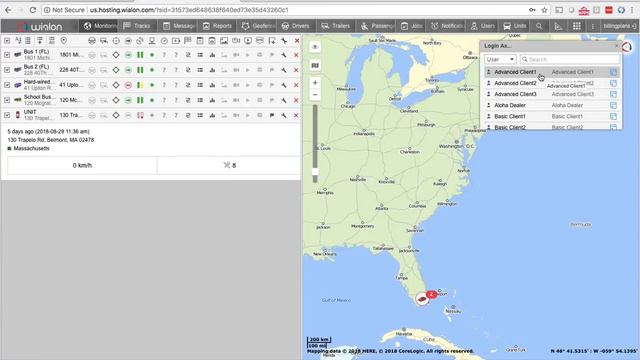Toggle the select-all units checkbox
This screenshot has height=360, width=640.
pos(7,40)
